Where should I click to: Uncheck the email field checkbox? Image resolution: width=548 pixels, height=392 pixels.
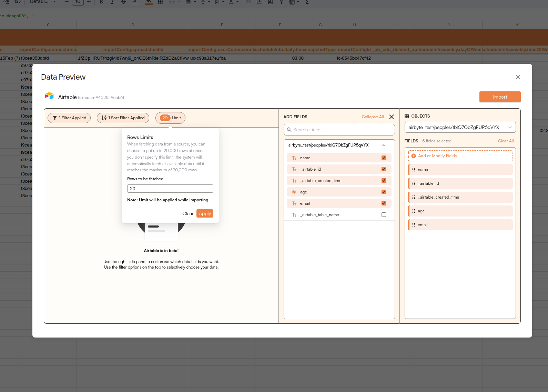[x=384, y=203]
